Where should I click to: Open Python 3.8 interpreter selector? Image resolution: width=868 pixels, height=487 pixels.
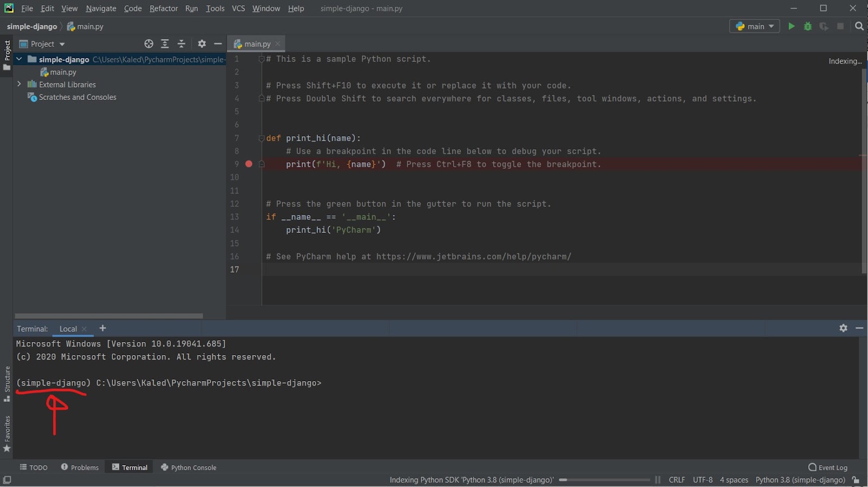[x=800, y=480]
